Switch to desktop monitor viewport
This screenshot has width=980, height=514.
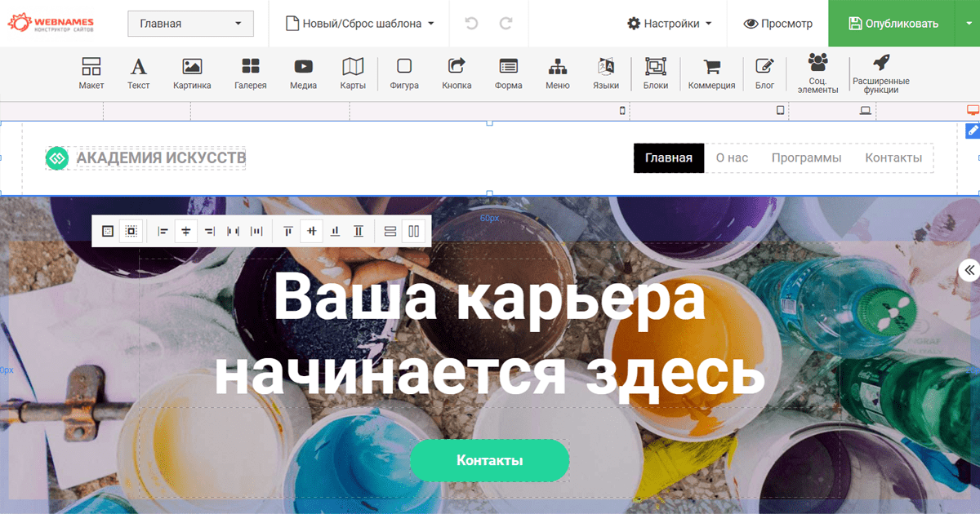pos(973,110)
